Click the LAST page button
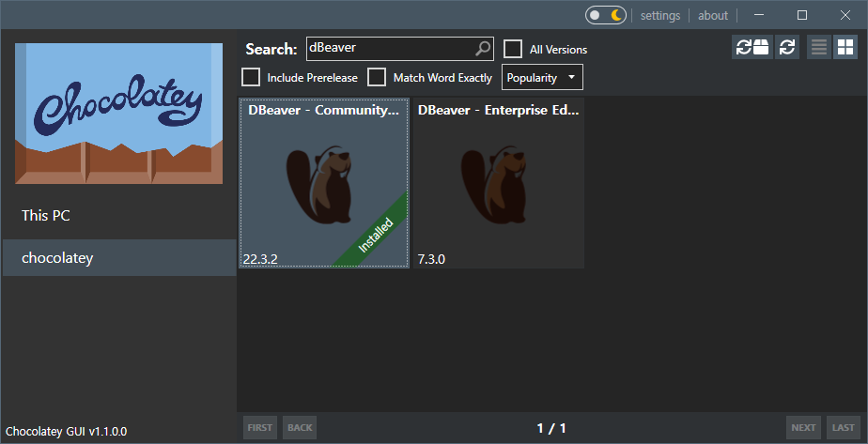Viewport: 868px width, 444px height. pyautogui.click(x=843, y=427)
